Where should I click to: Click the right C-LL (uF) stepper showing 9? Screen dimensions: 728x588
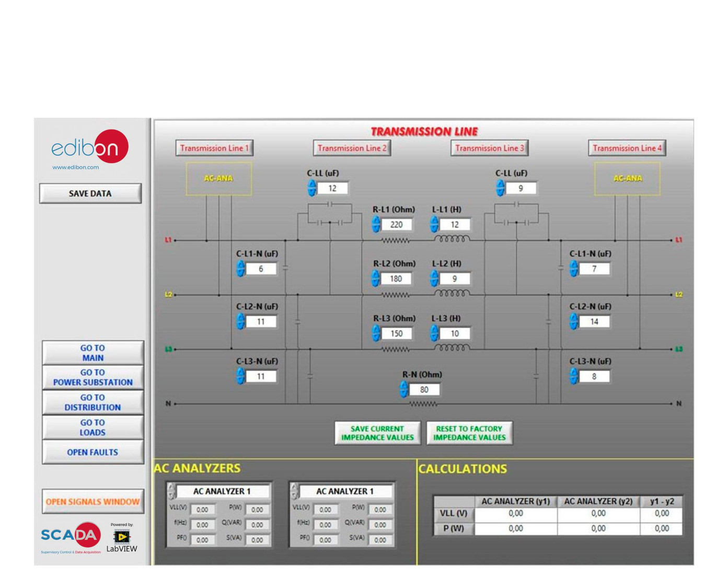[500, 188]
